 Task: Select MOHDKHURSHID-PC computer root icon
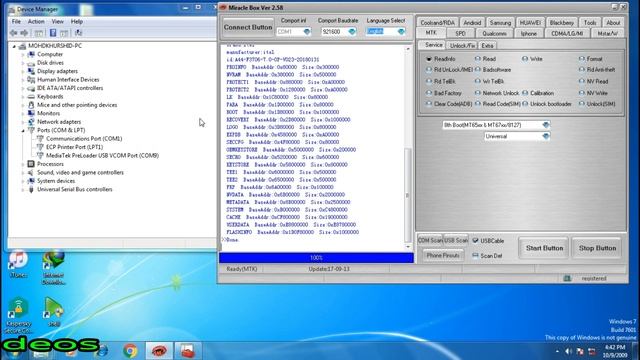22,46
